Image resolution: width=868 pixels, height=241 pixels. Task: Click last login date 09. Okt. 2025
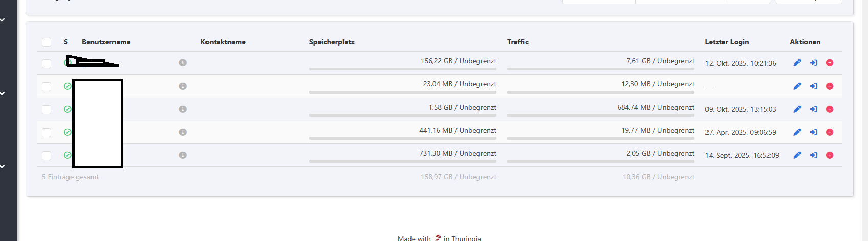(740, 109)
